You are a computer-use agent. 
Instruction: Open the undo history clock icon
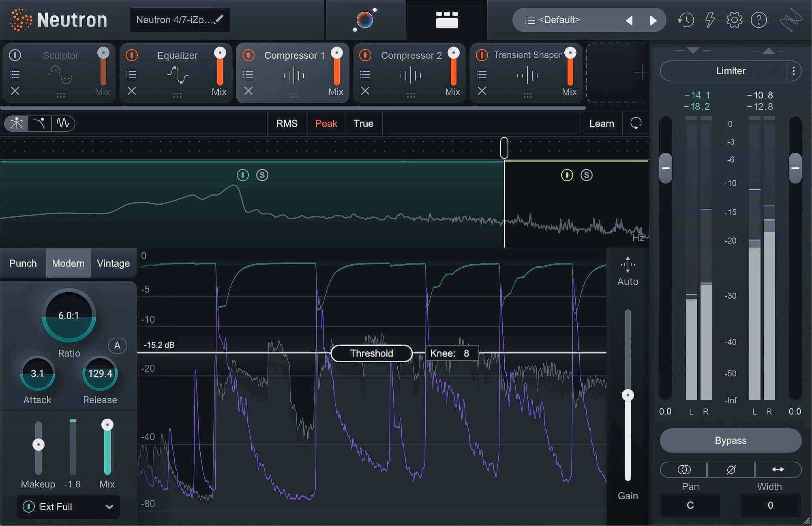pos(686,20)
